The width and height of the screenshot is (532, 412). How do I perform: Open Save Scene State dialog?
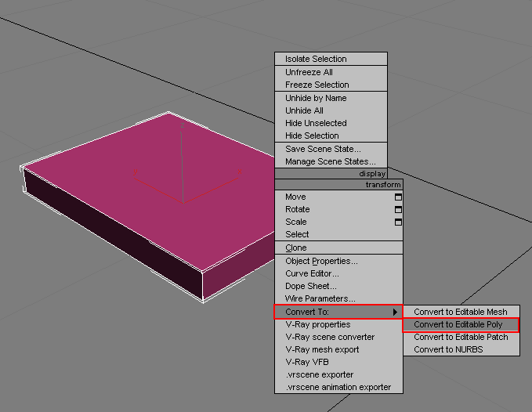tap(331, 149)
